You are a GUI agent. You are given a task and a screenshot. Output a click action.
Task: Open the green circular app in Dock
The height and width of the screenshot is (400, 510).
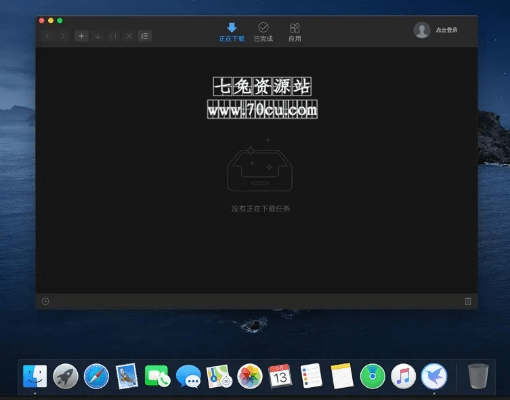372,376
